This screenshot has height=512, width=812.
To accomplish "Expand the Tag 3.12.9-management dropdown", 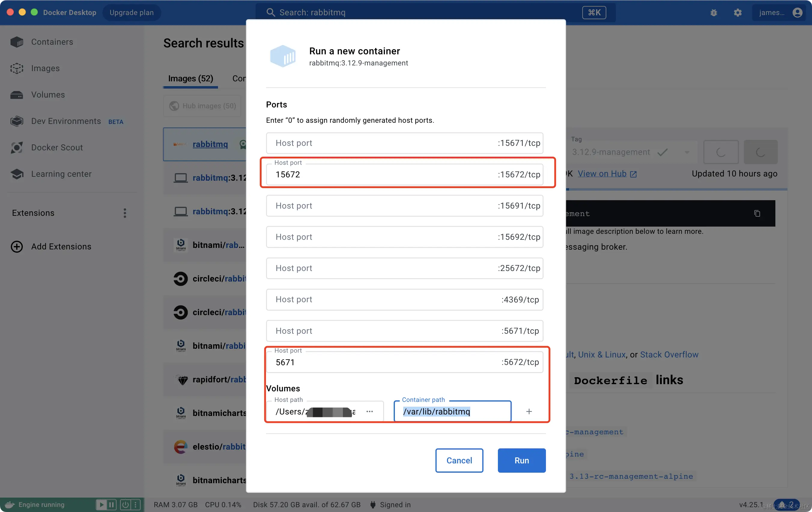I will [686, 152].
